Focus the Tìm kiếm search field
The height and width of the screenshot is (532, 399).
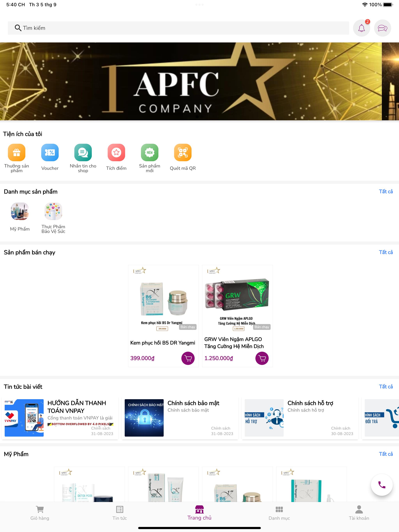[x=178, y=28]
